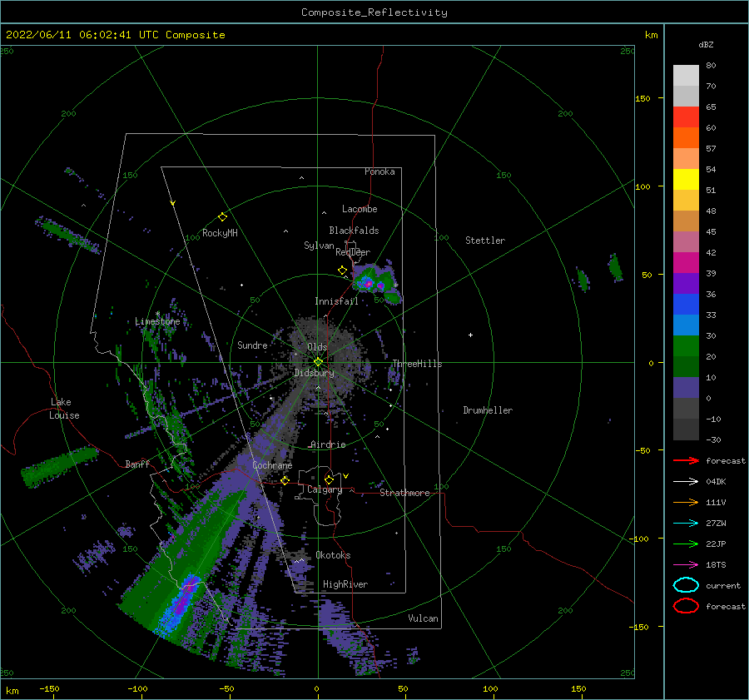Click the Drumheller label
Image resolution: width=749 pixels, height=700 pixels.
click(488, 410)
